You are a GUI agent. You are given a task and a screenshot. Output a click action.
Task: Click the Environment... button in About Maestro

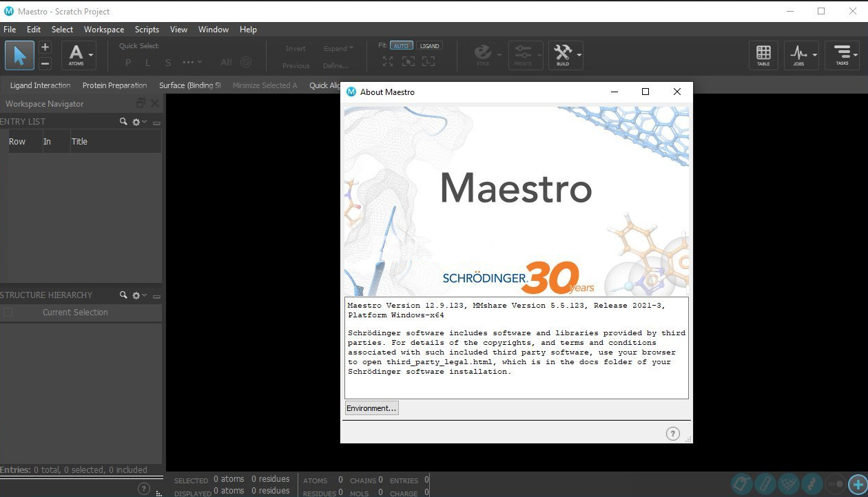point(372,408)
